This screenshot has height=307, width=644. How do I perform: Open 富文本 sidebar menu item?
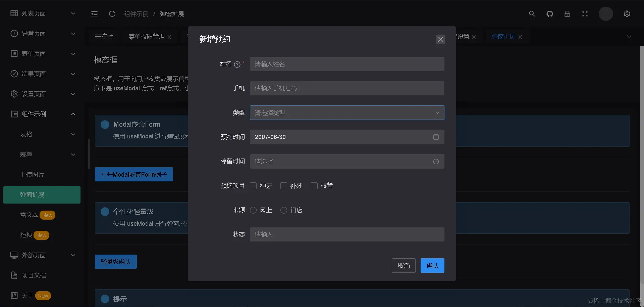pyautogui.click(x=42, y=215)
